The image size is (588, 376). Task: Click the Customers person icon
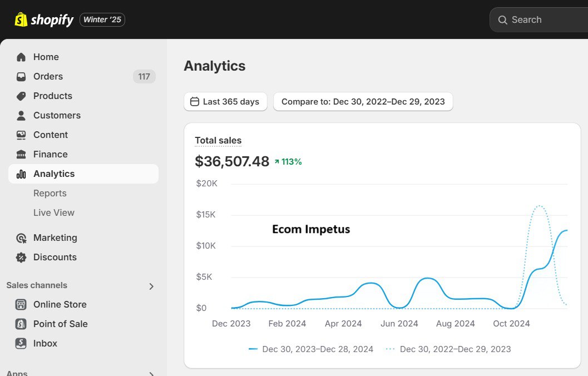pyautogui.click(x=21, y=116)
